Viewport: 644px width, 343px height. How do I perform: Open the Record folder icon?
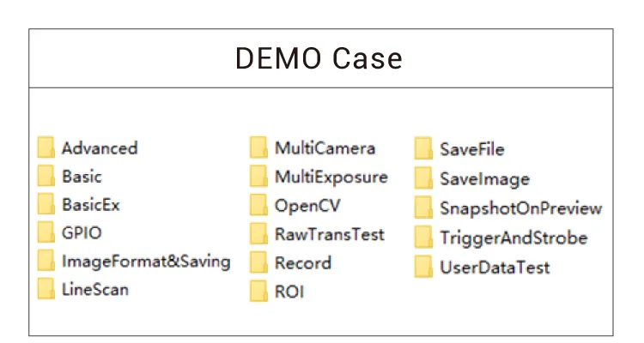tap(258, 262)
